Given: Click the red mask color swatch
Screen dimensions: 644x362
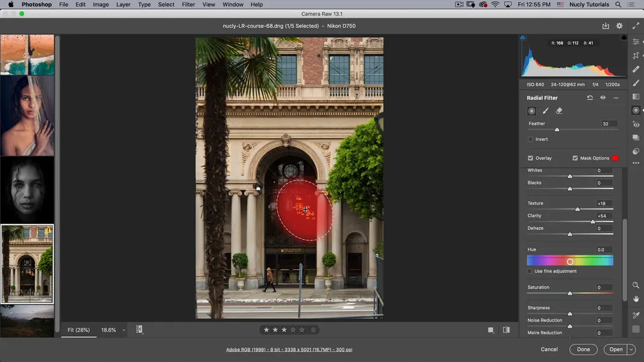Looking at the screenshot, I should coord(615,158).
